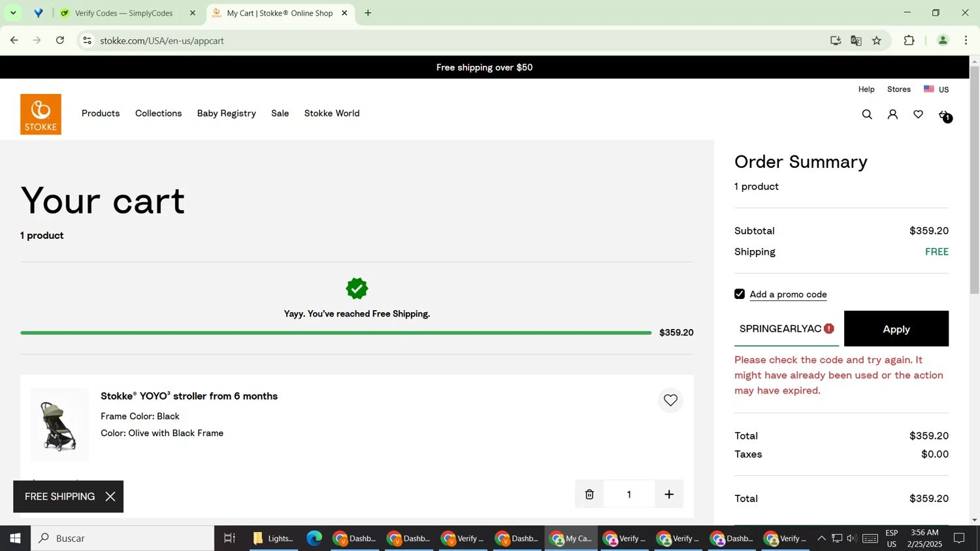Remove stroller with trash icon

[x=589, y=494]
